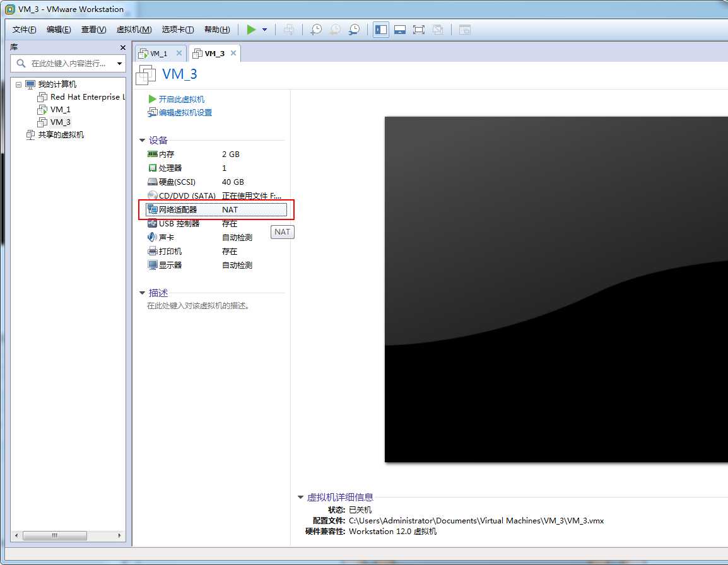Viewport: 728px width, 565px height.
Task: Click the 内存 memory device icon
Action: tap(152, 154)
